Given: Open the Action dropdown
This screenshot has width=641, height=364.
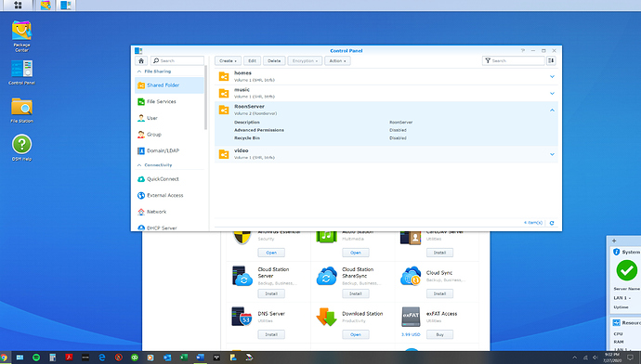Looking at the screenshot, I should coord(337,61).
